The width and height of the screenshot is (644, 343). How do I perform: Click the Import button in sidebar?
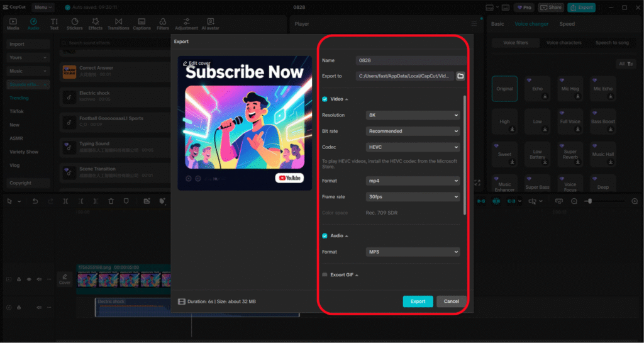point(28,44)
